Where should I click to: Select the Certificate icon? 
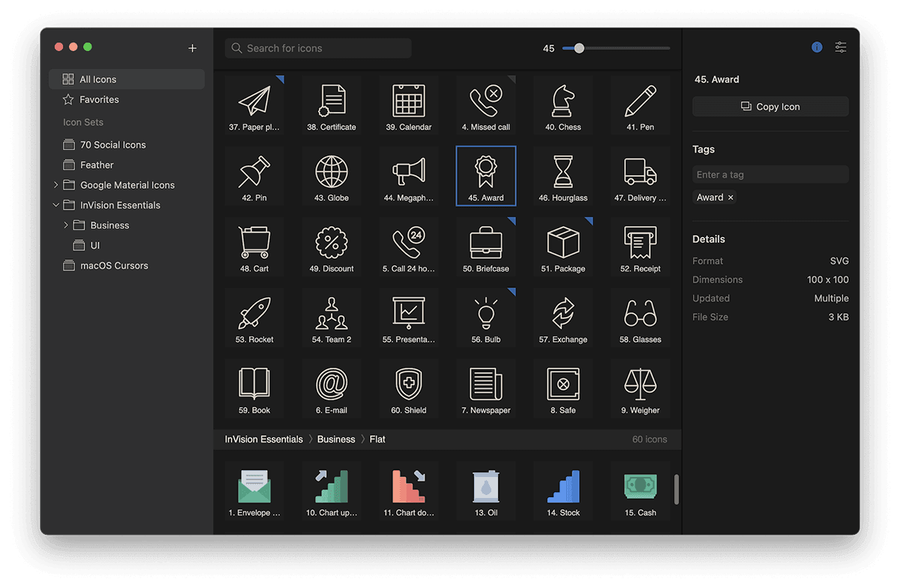point(331,105)
